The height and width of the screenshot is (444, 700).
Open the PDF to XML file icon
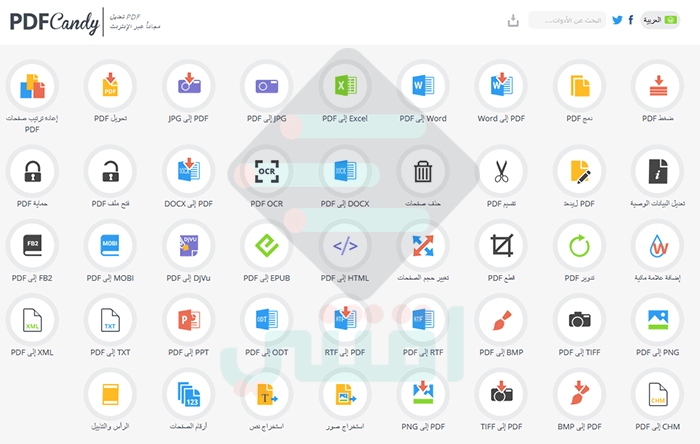pyautogui.click(x=32, y=320)
